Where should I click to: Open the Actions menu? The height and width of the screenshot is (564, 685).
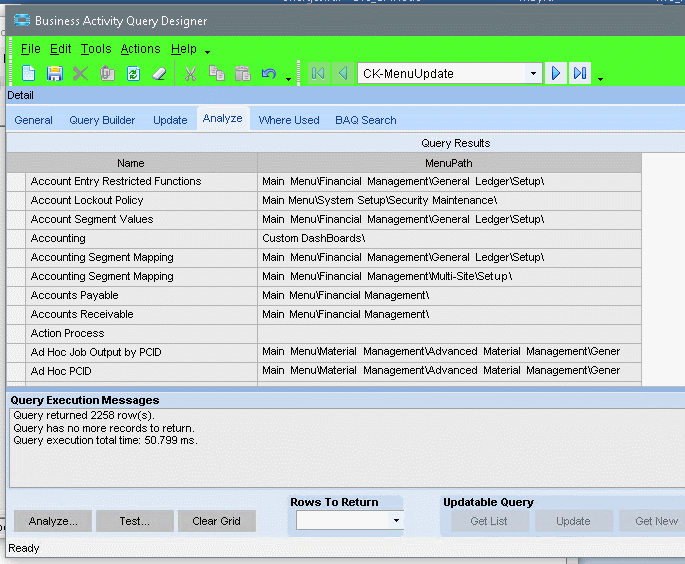coord(140,49)
